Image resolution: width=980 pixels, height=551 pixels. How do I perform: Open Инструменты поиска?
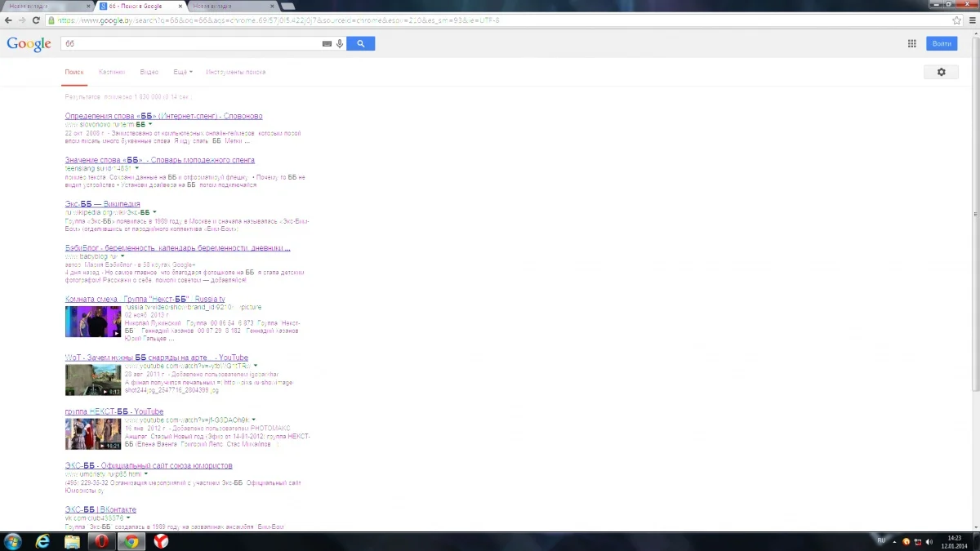pyautogui.click(x=236, y=72)
